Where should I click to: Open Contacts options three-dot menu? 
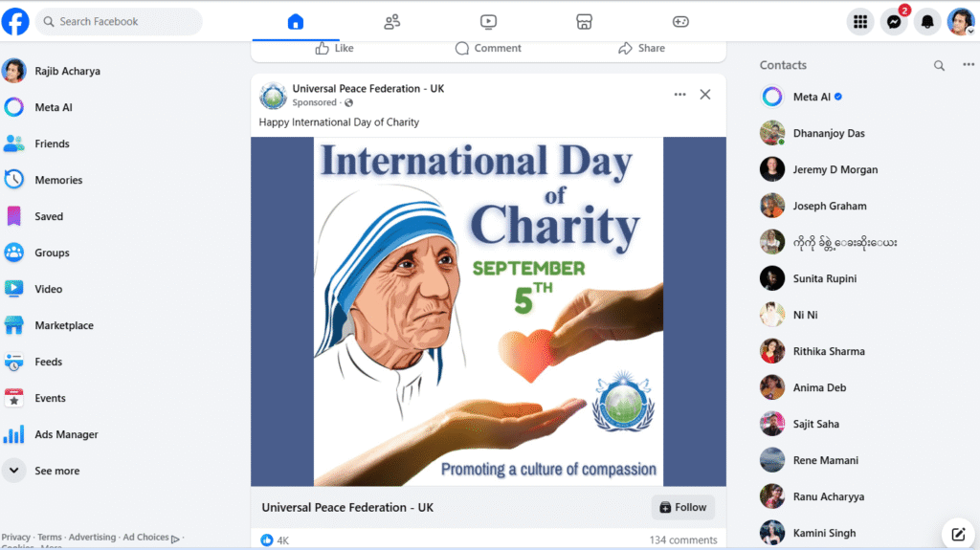(969, 64)
